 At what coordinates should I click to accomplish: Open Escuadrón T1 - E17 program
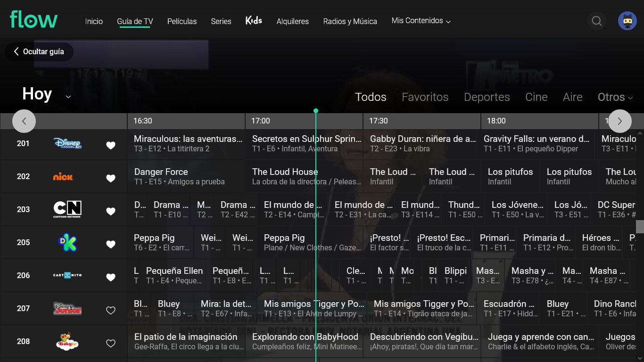[509, 309]
